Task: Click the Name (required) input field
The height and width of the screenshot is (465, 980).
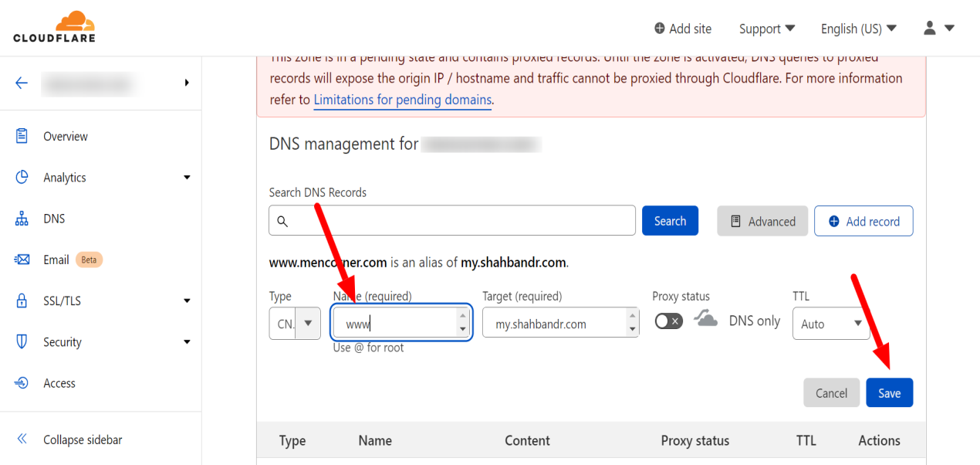Action: coord(401,324)
